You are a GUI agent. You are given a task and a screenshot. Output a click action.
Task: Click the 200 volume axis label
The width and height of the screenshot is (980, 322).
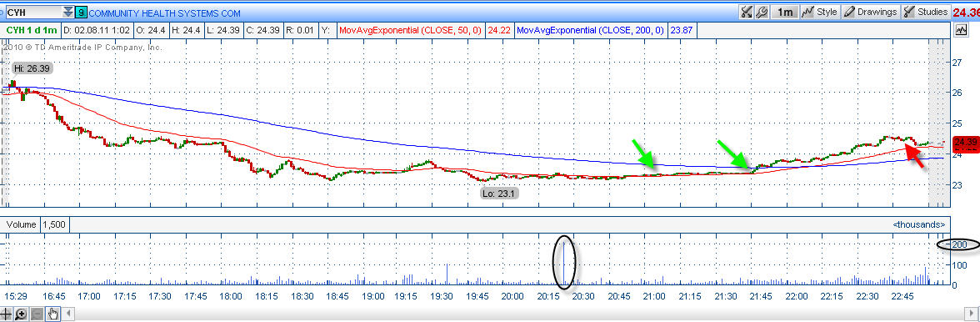959,244
